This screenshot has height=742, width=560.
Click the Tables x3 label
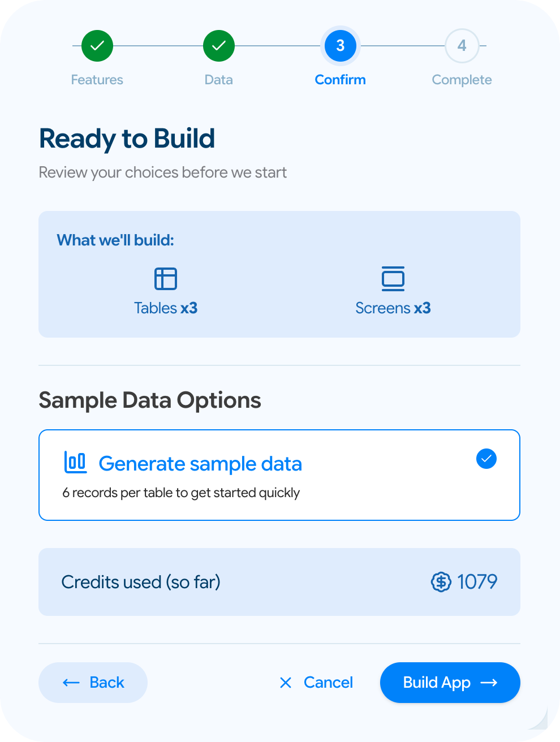tap(166, 308)
